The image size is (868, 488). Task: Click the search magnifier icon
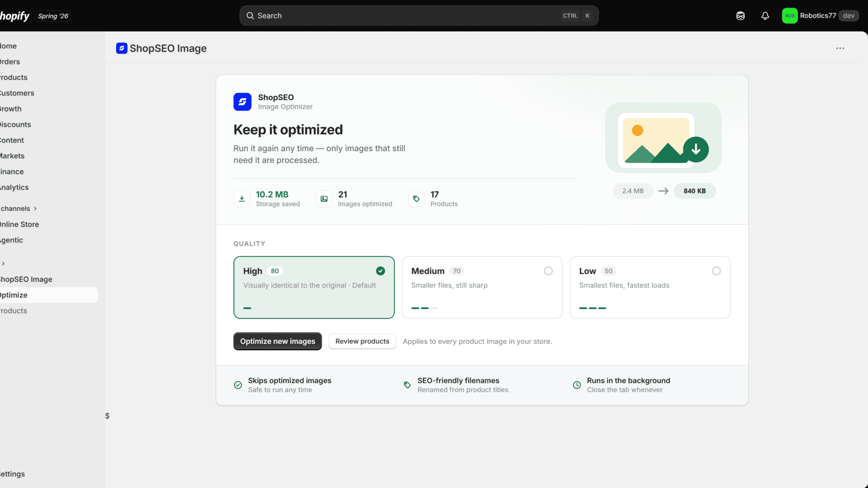[x=250, y=16]
